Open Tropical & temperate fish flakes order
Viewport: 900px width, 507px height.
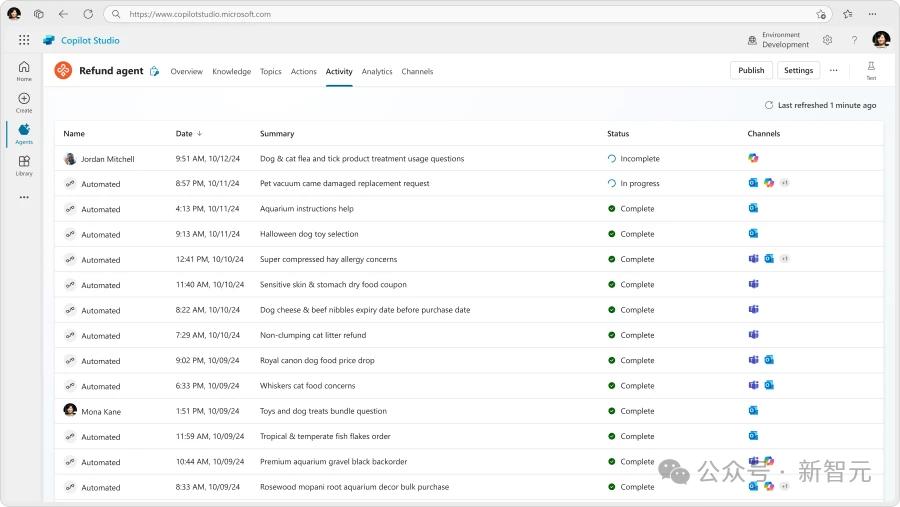325,436
